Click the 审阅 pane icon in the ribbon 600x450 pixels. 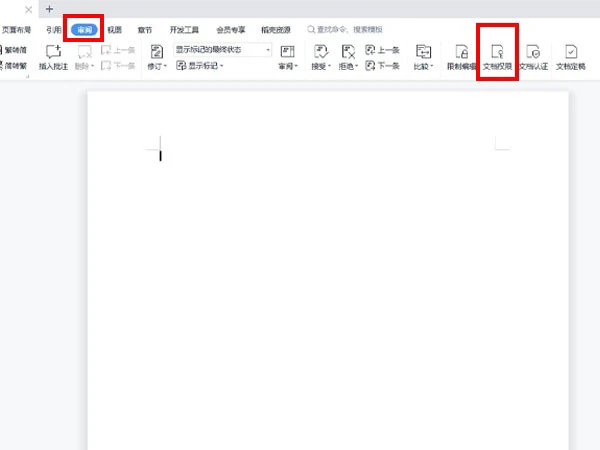[x=287, y=52]
